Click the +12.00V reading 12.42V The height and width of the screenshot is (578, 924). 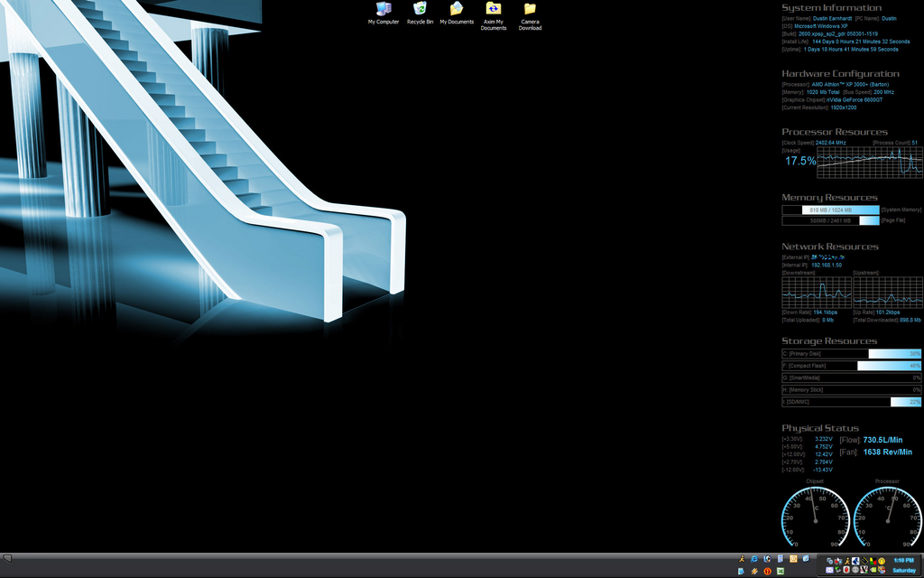click(x=823, y=454)
